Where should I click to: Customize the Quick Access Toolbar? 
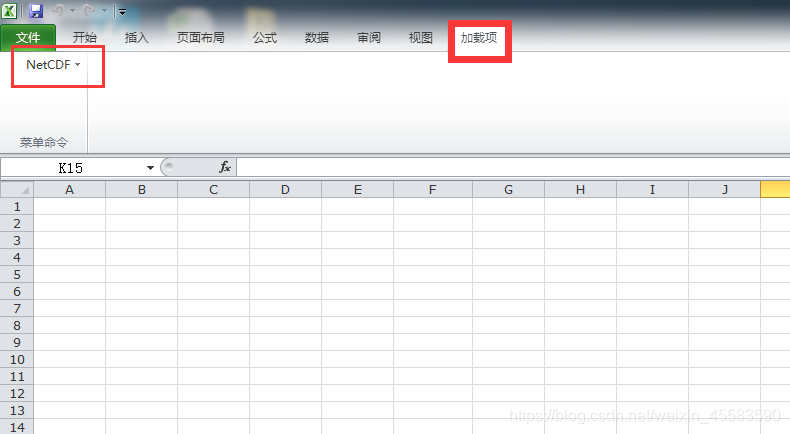[122, 11]
